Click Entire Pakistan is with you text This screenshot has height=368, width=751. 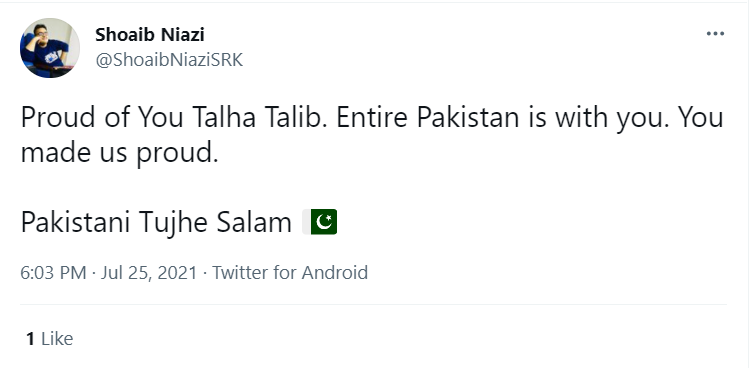502,118
